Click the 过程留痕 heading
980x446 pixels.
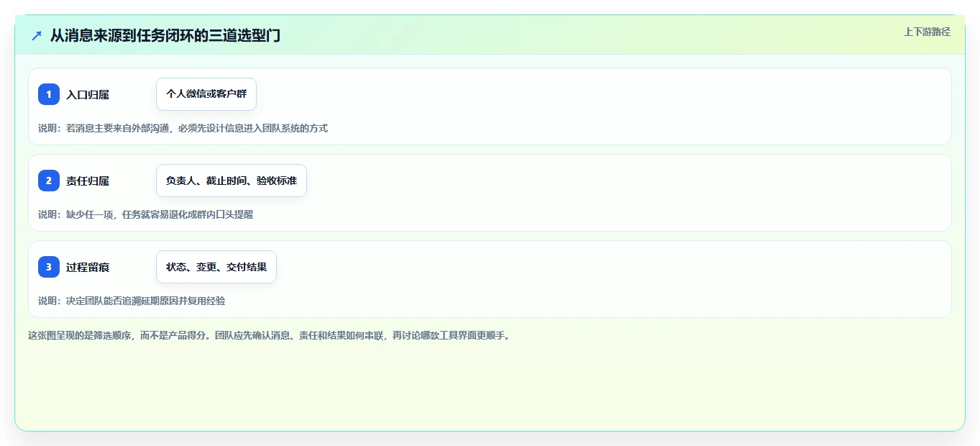tap(88, 267)
